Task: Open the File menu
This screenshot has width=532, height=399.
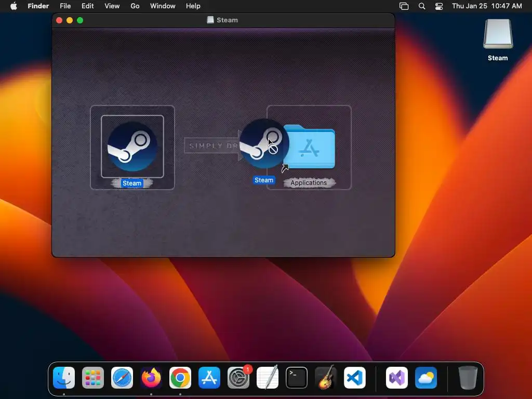Action: [65, 6]
